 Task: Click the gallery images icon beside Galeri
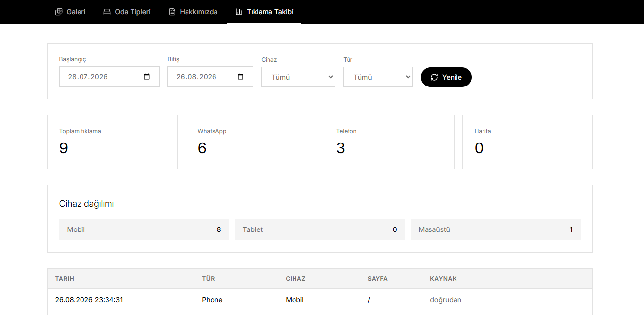[x=59, y=12]
